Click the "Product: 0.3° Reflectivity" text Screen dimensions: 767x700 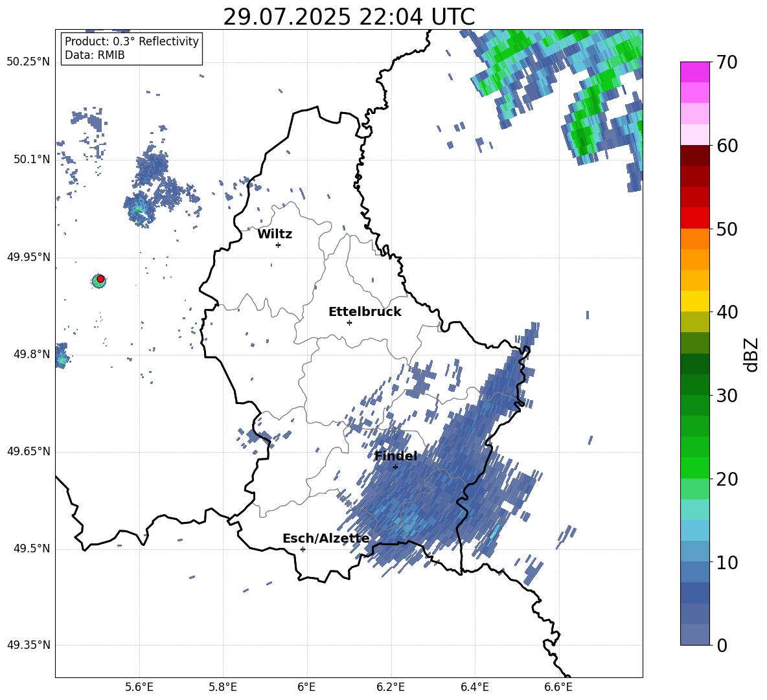point(132,41)
